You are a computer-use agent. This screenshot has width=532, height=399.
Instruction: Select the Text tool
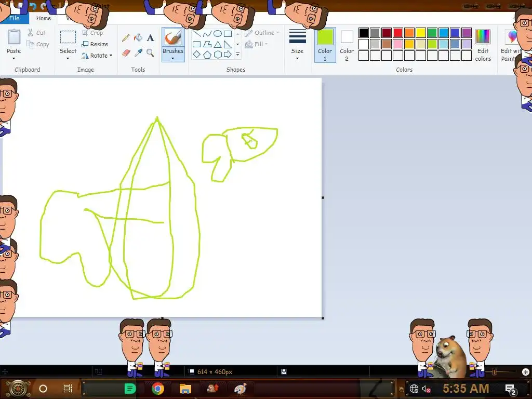pos(150,37)
